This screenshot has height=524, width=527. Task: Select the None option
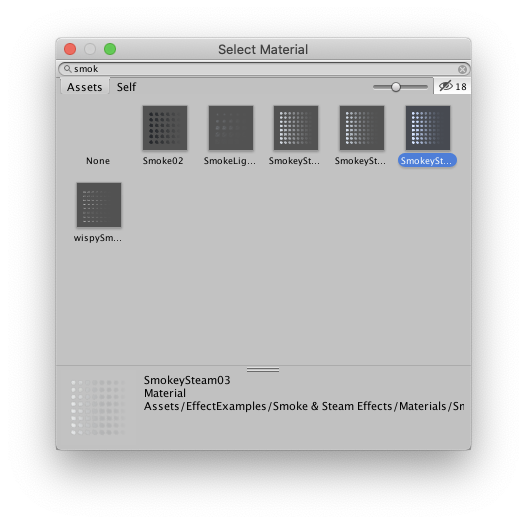[x=98, y=161]
